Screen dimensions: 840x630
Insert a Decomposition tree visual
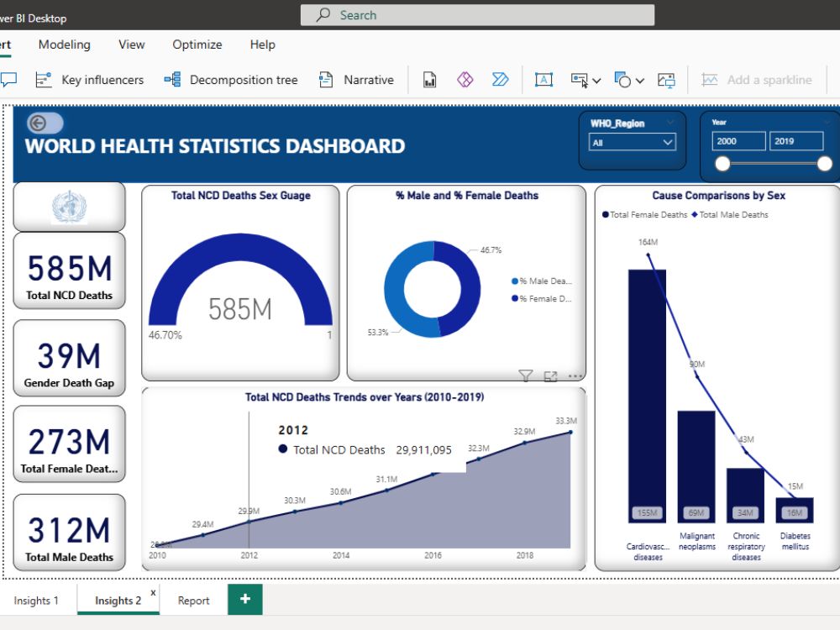[232, 80]
